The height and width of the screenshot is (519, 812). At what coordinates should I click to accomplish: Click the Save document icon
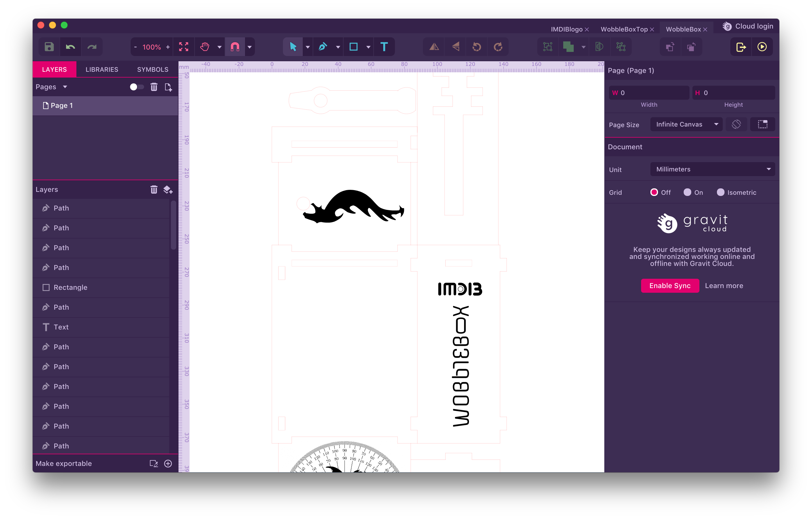pos(49,47)
